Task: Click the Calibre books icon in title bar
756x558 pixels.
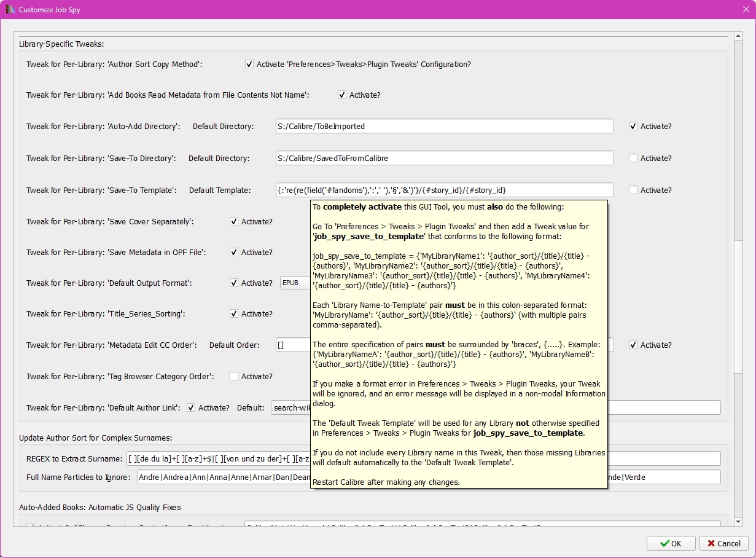Action: (x=10, y=10)
